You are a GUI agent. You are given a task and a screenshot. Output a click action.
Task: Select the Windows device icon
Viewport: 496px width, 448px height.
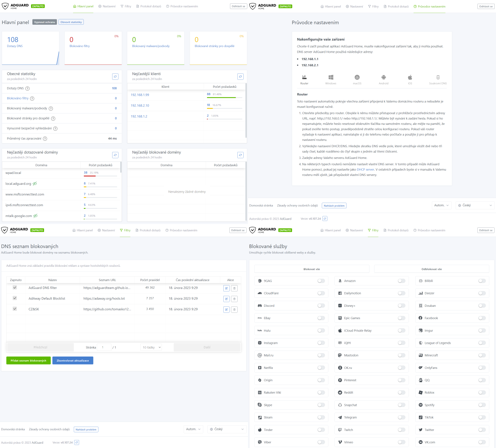coord(331,79)
